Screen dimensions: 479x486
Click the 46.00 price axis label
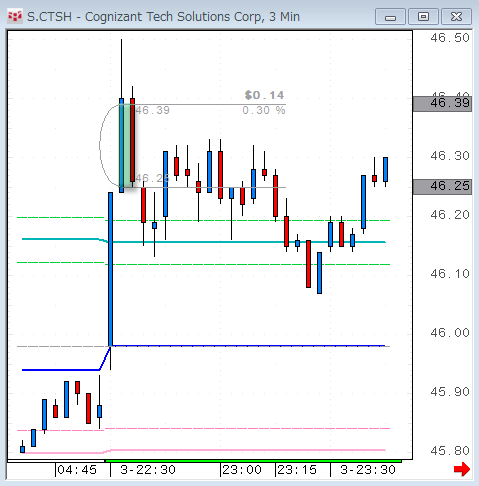point(450,333)
